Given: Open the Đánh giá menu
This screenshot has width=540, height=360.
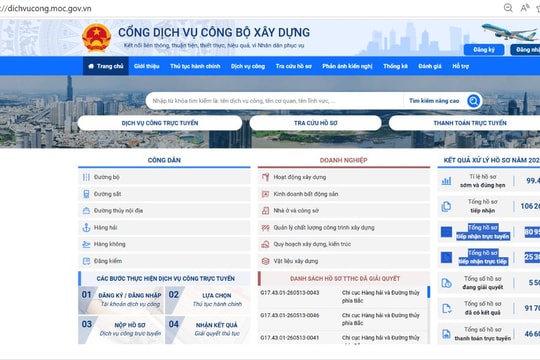Looking at the screenshot, I should [430, 66].
